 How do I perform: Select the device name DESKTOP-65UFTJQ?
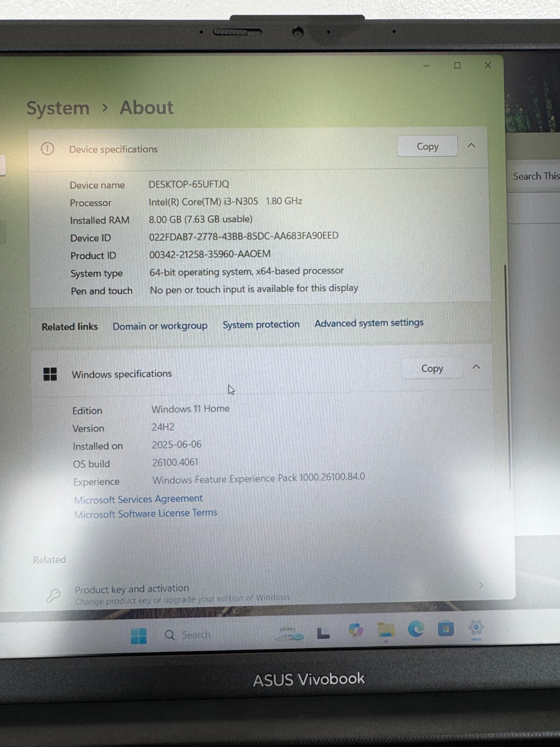click(x=189, y=184)
